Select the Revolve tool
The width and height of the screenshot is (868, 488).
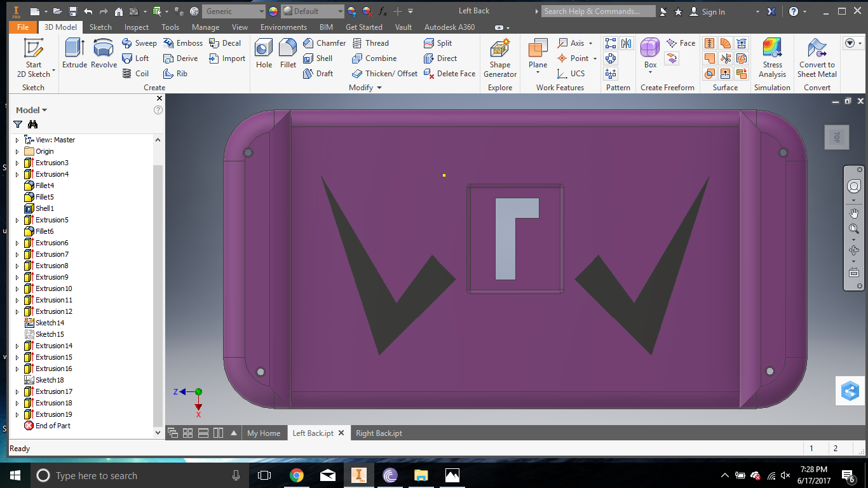point(104,53)
